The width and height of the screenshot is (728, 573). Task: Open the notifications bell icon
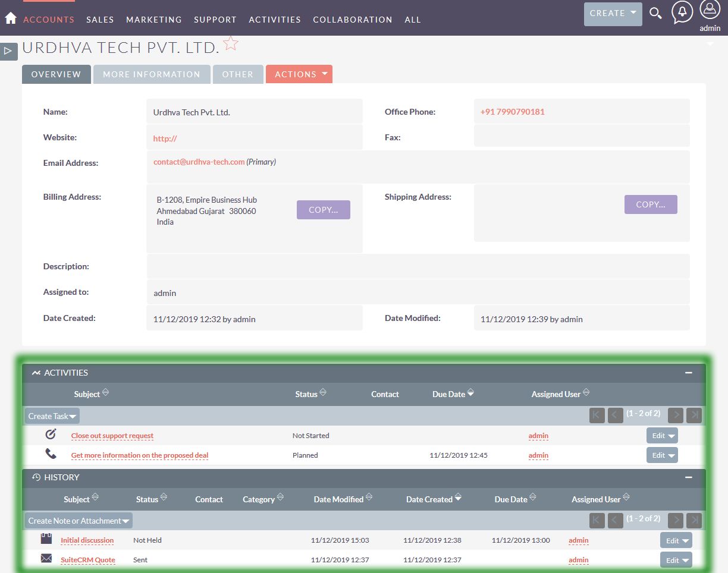tap(682, 12)
